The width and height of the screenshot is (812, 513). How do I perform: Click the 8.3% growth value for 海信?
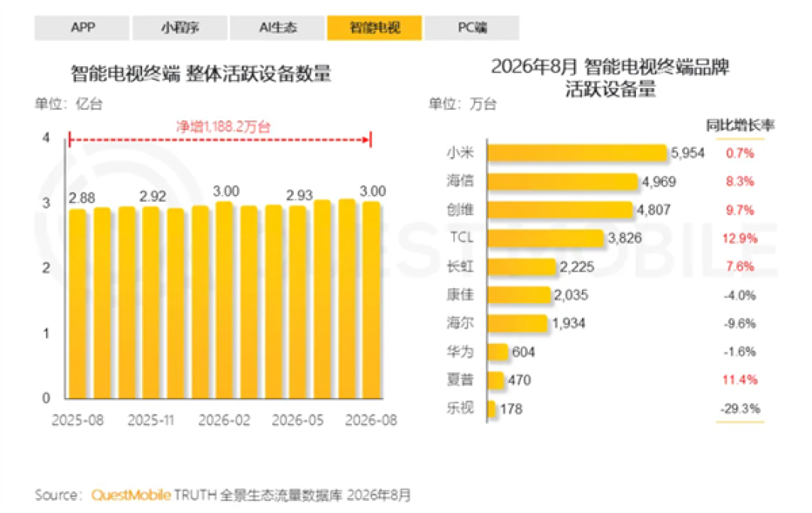pos(740,182)
